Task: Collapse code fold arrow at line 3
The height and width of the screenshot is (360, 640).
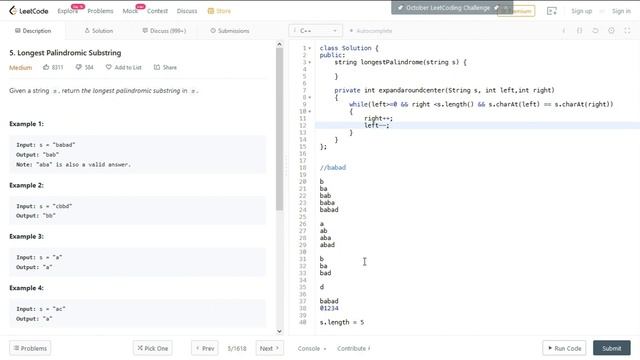Action: pyautogui.click(x=310, y=62)
